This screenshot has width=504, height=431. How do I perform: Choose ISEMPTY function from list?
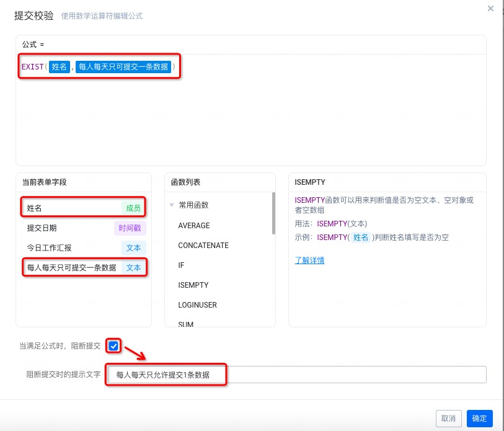click(193, 285)
